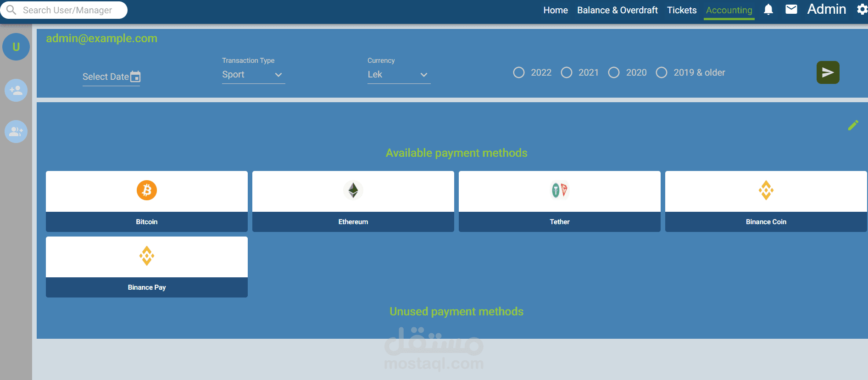Screen dimensions: 868x380
Task: Click the Binance Coin label bar
Action: coord(766,222)
